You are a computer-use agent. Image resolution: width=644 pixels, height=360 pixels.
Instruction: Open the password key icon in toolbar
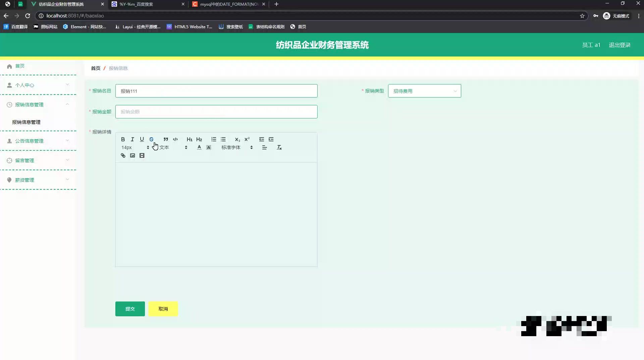click(x=596, y=16)
